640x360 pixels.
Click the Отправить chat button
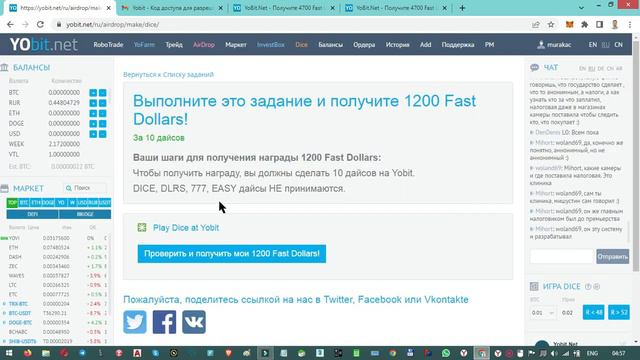pyautogui.click(x=612, y=256)
